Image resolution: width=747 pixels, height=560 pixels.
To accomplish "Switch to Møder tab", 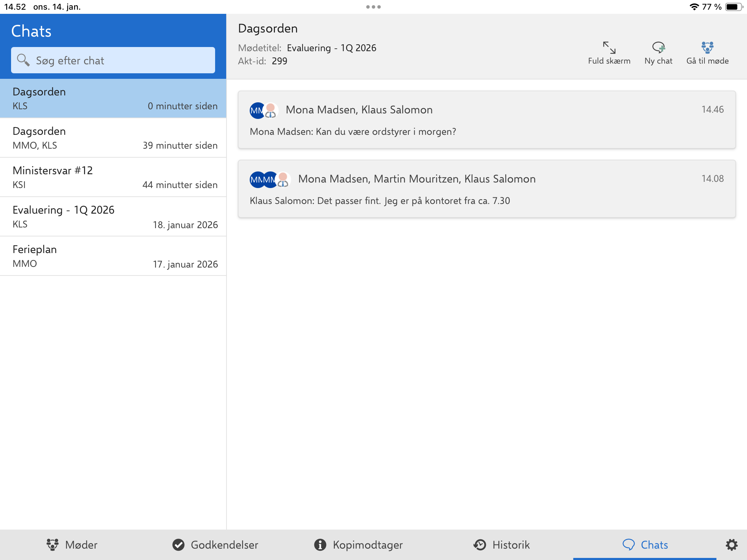I will [x=72, y=545].
